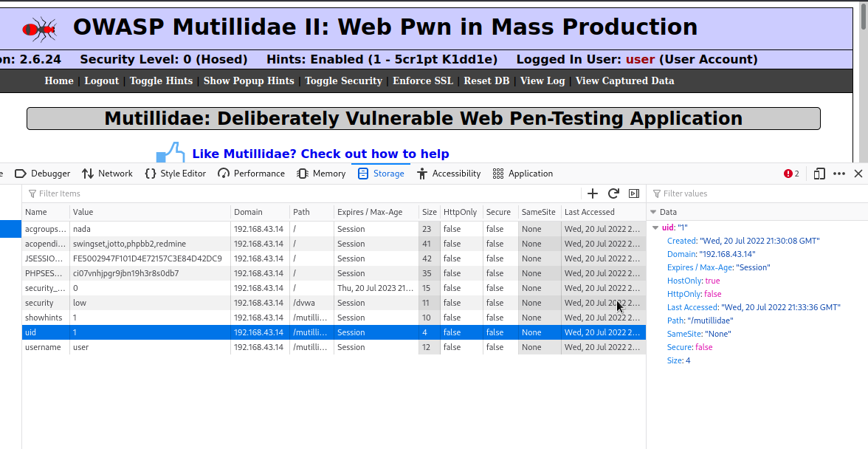
Task: Click the Toggle Security link
Action: [343, 80]
